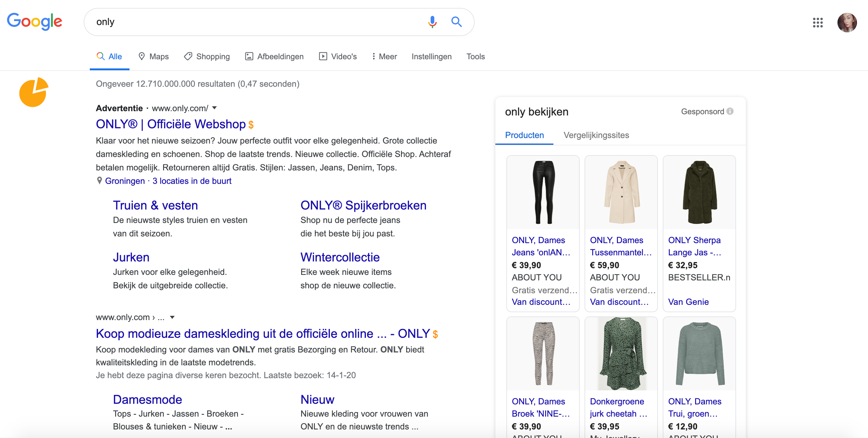Image resolution: width=868 pixels, height=438 pixels.
Task: Click the Google logo
Action: 35,22
